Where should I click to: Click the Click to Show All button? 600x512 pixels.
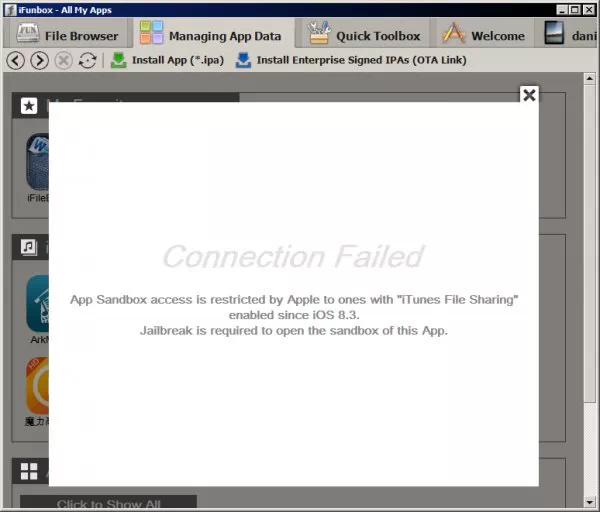(x=108, y=502)
